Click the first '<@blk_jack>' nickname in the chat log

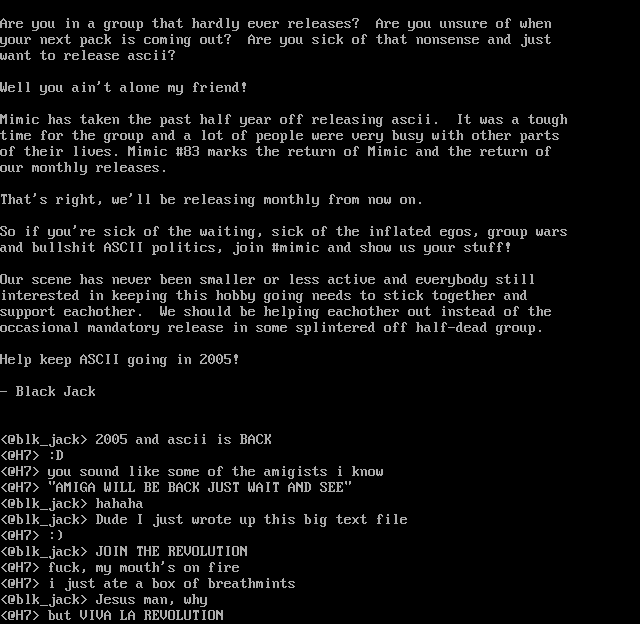(44, 440)
